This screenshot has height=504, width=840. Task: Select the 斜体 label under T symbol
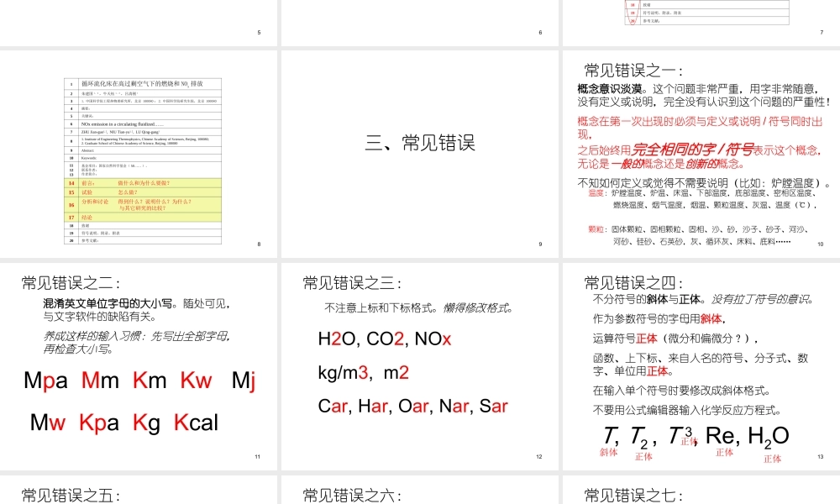(x=606, y=454)
